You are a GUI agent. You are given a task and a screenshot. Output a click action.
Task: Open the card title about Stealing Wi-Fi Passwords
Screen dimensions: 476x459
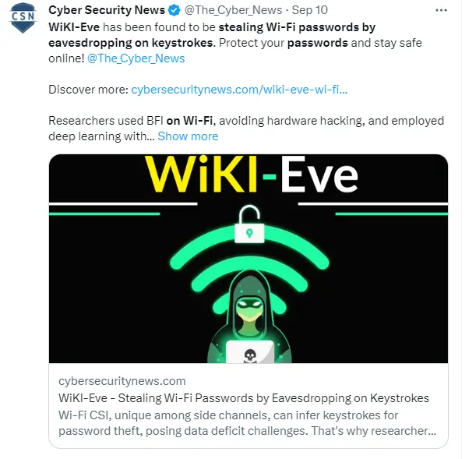coord(244,398)
